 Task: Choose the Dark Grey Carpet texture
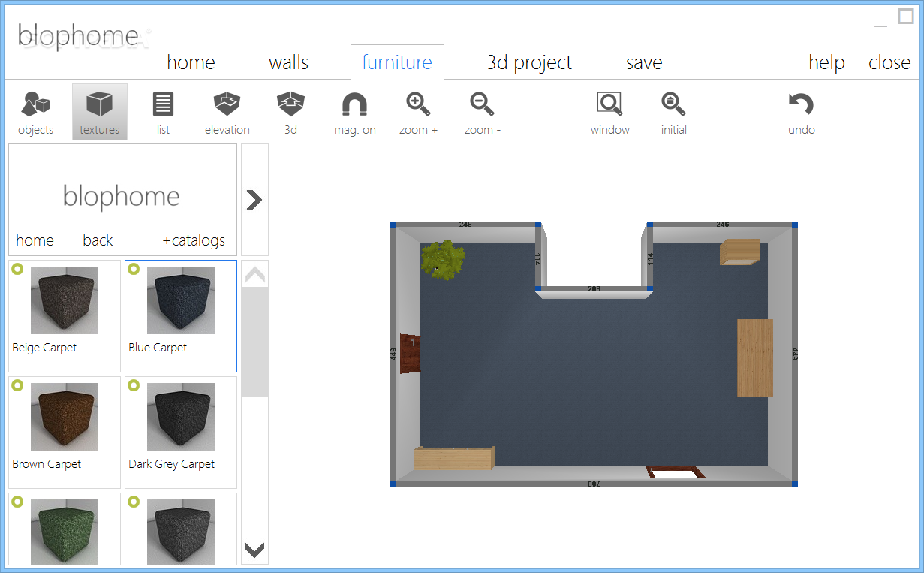click(181, 433)
